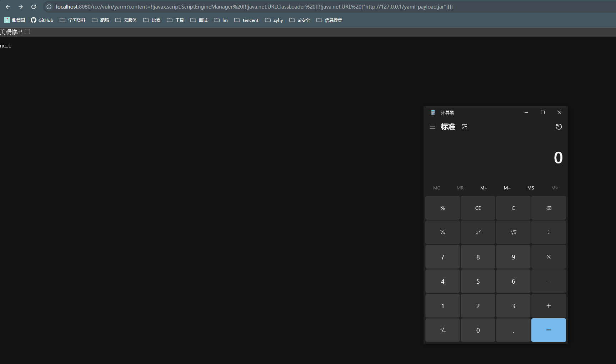Click digit 0 key on Calculator keypad
This screenshot has width=616, height=364.
click(478, 330)
